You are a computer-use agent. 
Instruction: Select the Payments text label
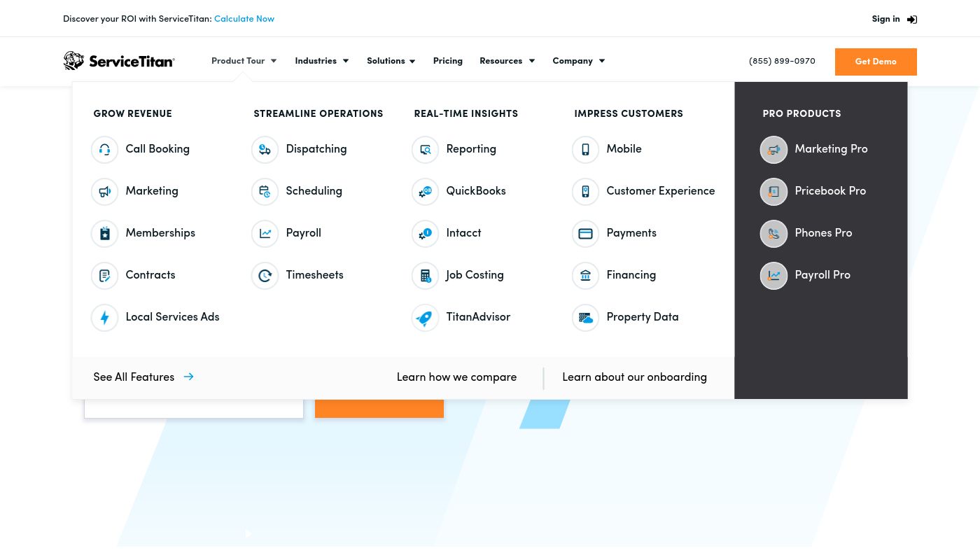631,233
